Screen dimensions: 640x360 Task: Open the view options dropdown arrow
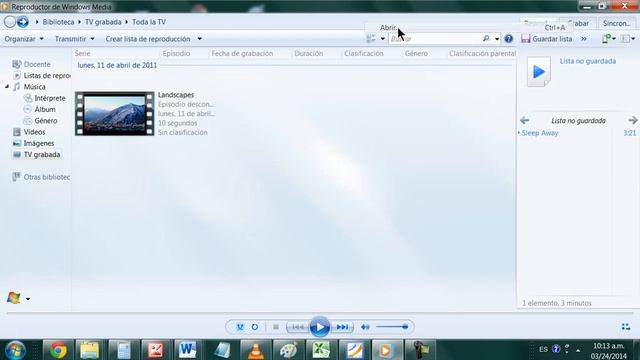[383, 39]
